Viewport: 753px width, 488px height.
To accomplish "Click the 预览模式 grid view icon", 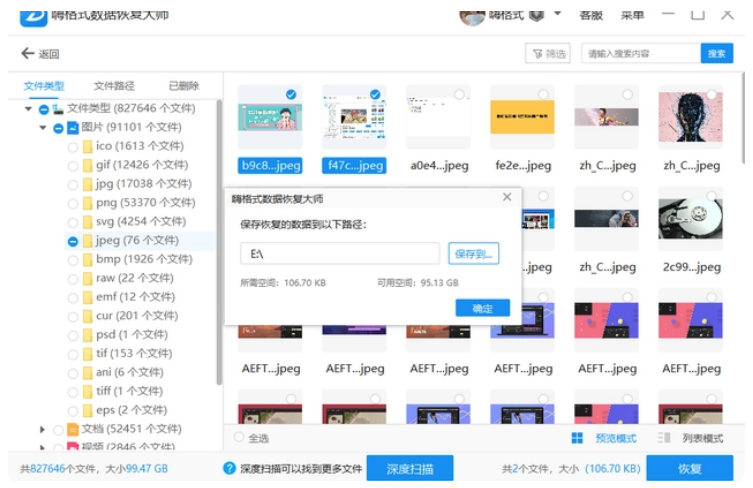I will 577,438.
